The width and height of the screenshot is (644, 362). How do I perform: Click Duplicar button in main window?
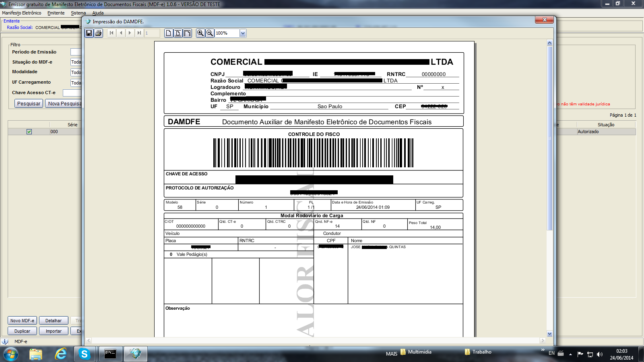coord(22,331)
